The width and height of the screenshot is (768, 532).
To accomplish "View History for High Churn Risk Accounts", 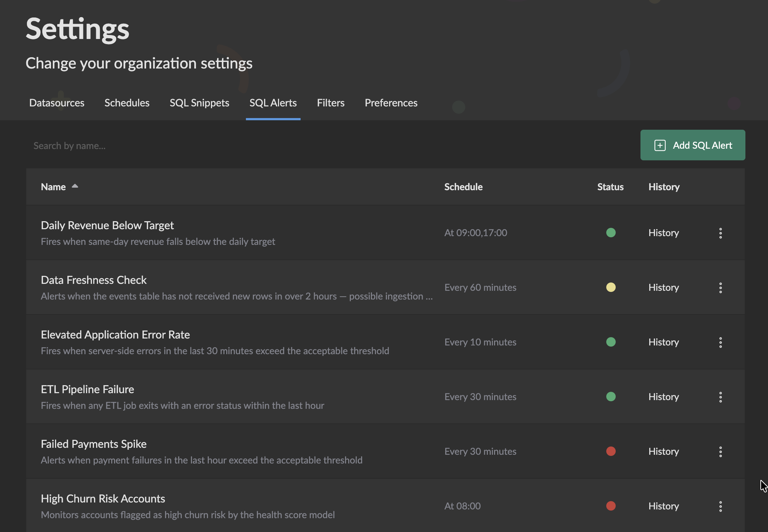I will click(x=663, y=506).
